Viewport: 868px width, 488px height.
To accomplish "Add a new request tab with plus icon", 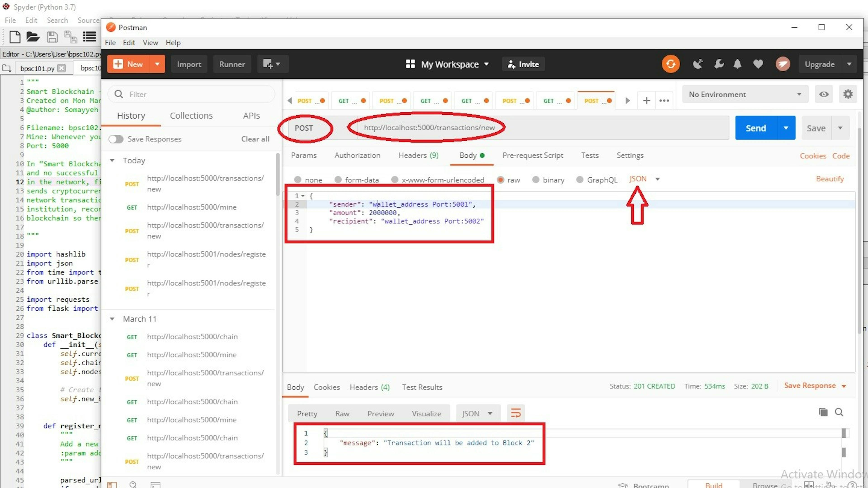I will click(x=646, y=100).
